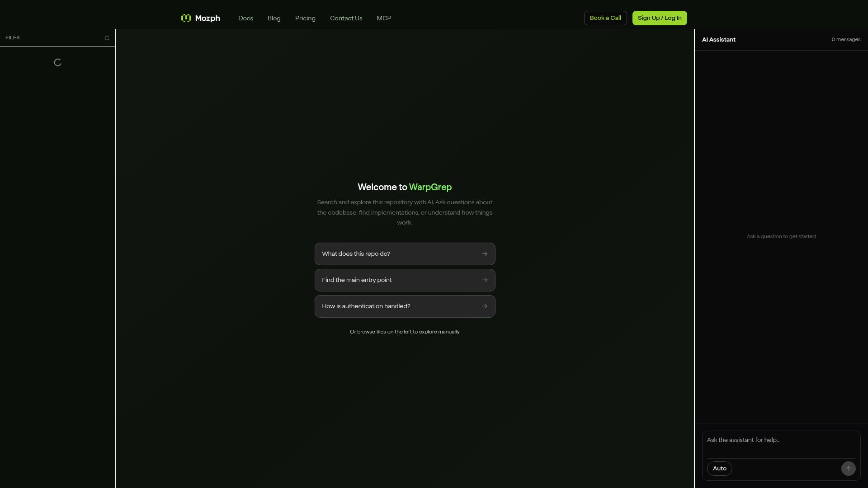Open the Pricing page
Screen dimensions: 868x488
point(305,18)
